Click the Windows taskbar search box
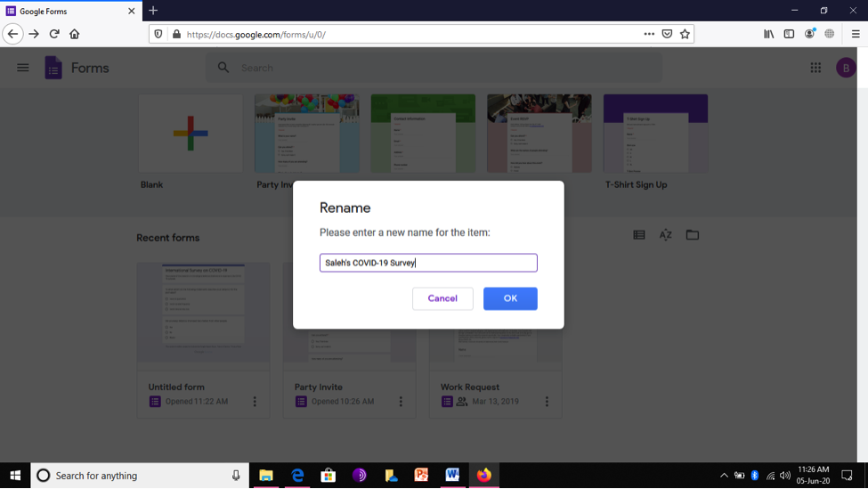Screen dimensions: 868x489 point(140,476)
